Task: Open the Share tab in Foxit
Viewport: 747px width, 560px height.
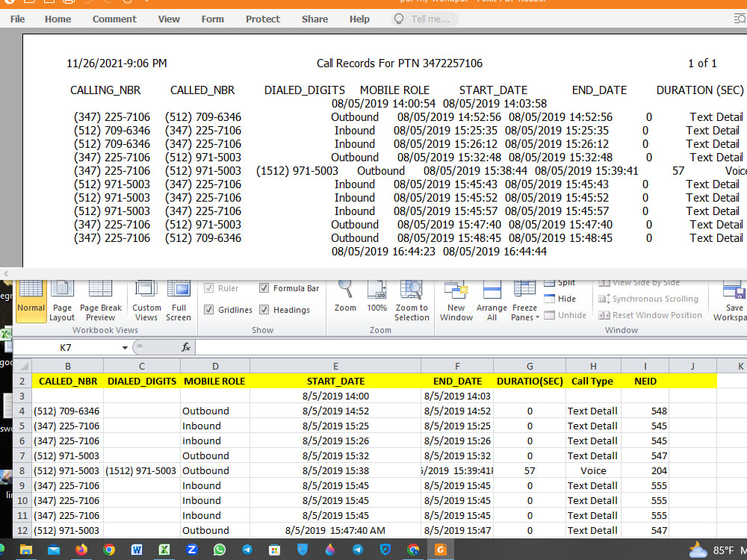Action: pos(315,19)
